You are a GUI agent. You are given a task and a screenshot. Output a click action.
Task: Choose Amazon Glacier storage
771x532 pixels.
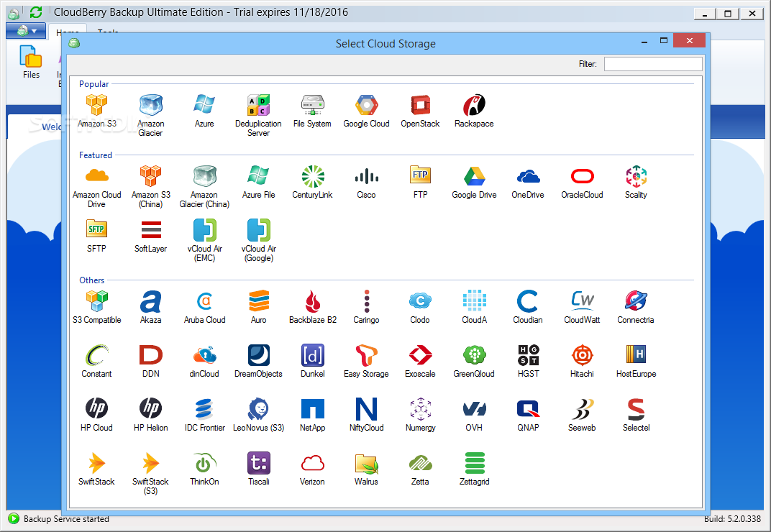tap(150, 116)
